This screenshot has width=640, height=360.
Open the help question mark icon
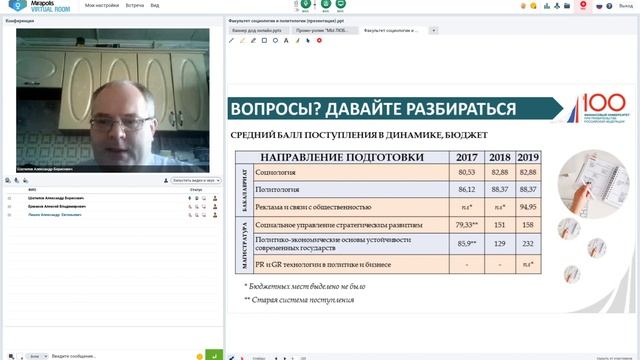[609, 6]
